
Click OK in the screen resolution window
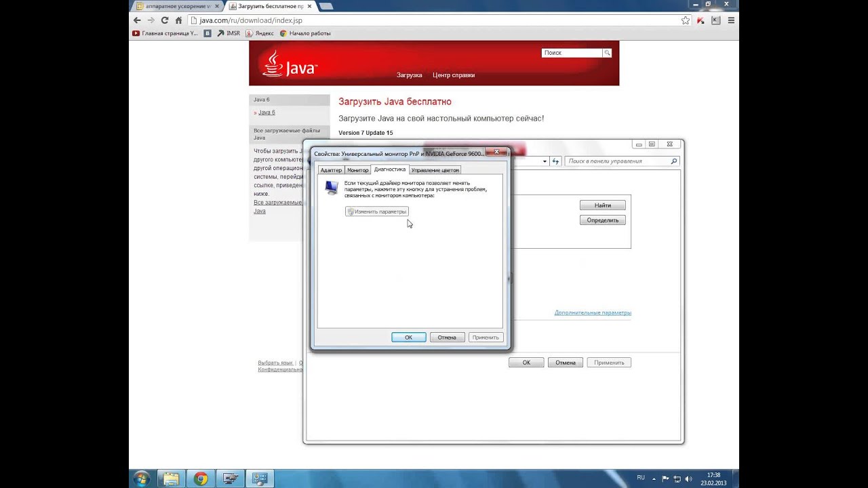526,363
